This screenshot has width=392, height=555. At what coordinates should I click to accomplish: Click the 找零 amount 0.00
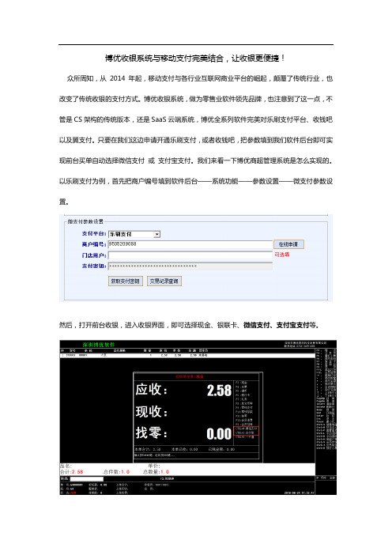pos(219,433)
